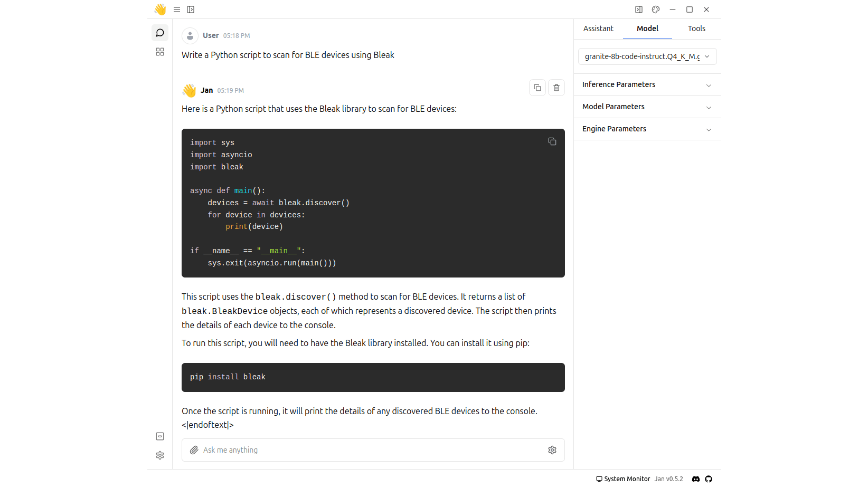
Task: Copy the Python code block
Action: pos(552,141)
